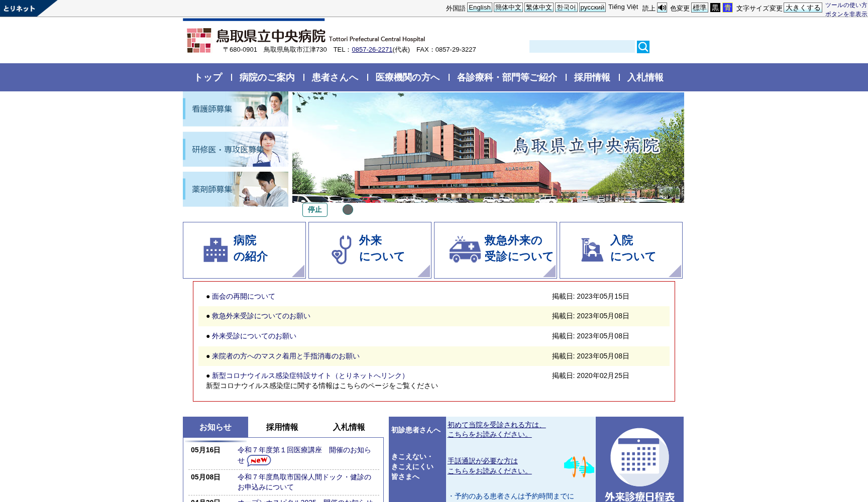Click the search magnifying glass icon
Image resolution: width=868 pixels, height=502 pixels.
643,47
